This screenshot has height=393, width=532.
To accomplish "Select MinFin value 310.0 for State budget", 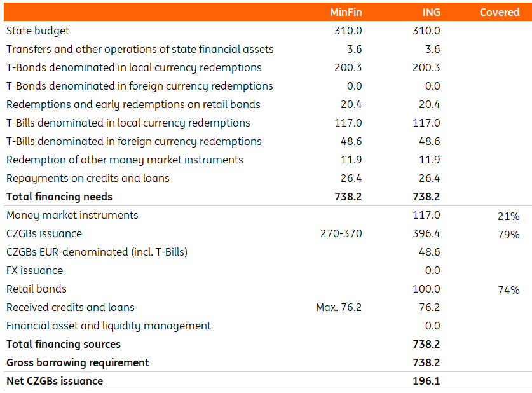I will (348, 31).
